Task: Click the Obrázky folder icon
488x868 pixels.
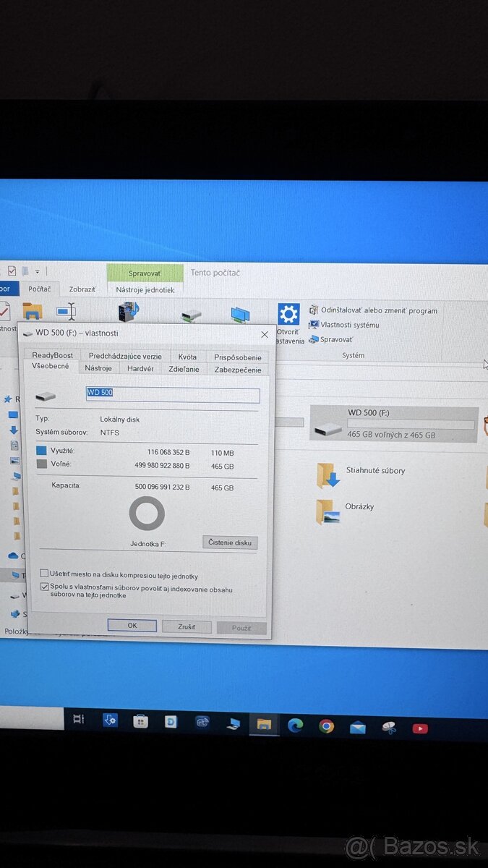Action: 328,512
